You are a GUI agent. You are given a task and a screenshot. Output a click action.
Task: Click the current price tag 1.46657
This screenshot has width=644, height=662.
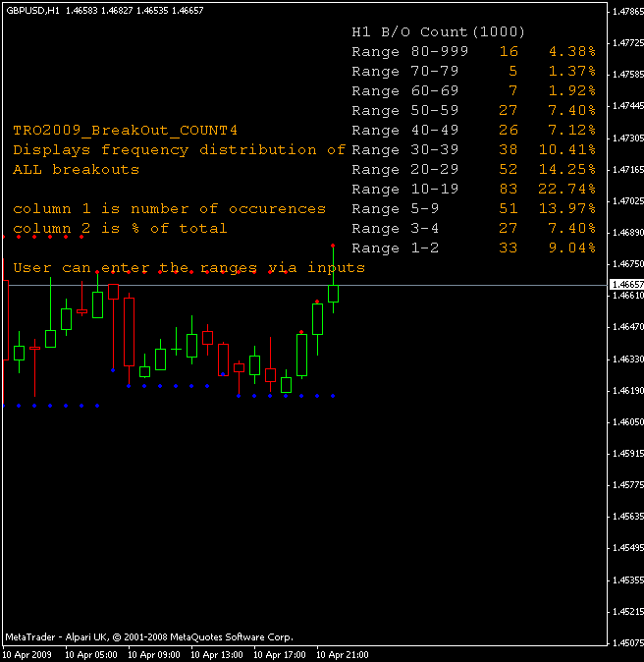[627, 285]
